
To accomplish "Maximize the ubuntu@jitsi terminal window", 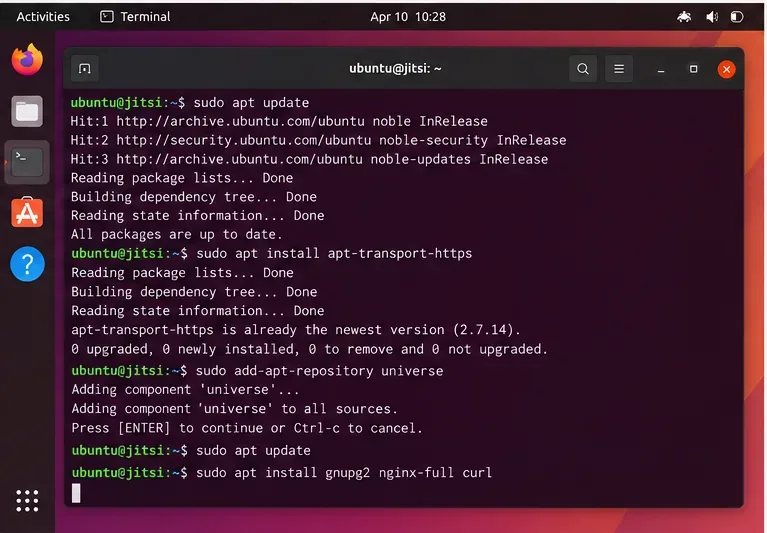I will (x=693, y=69).
